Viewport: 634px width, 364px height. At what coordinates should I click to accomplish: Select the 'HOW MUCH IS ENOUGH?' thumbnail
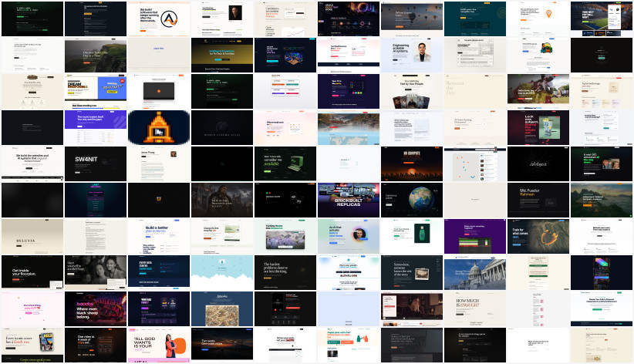(x=475, y=309)
